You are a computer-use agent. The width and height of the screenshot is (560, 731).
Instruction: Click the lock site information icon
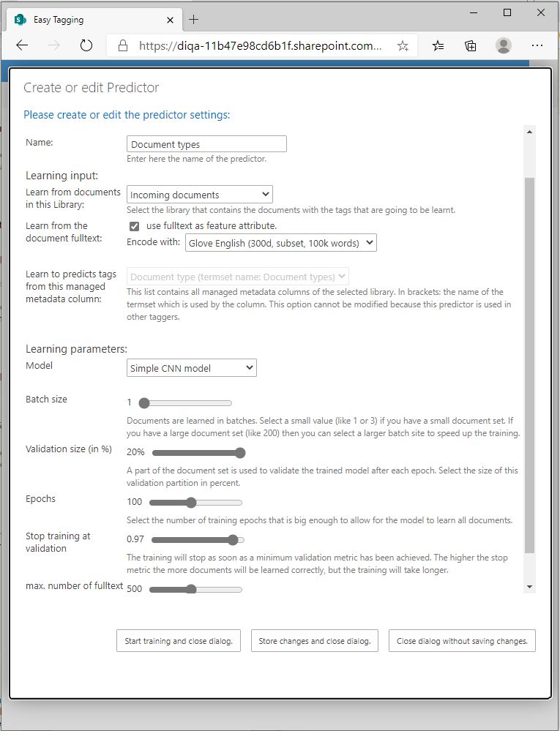[123, 45]
